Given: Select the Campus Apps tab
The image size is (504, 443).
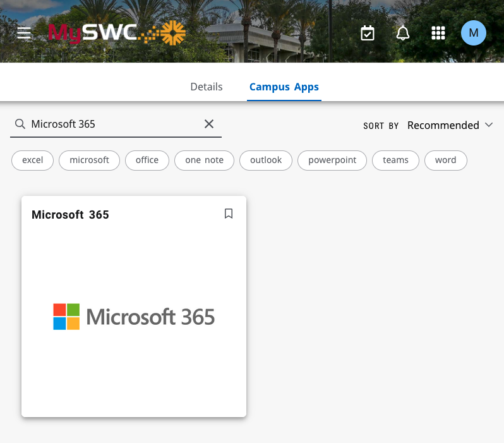Looking at the screenshot, I should (x=284, y=87).
